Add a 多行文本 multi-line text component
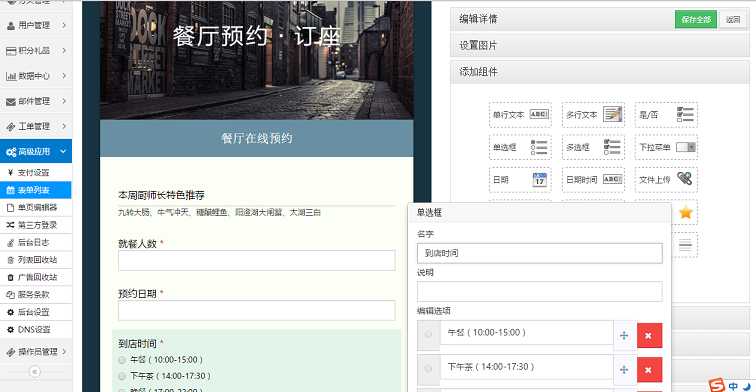Image resolution: width=756 pixels, height=392 pixels. pos(593,115)
